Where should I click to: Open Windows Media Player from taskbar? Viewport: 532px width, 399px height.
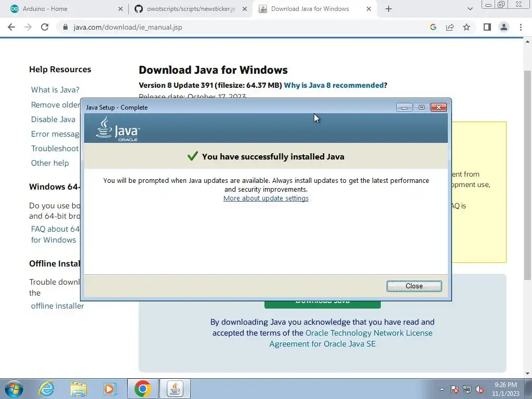(110, 389)
